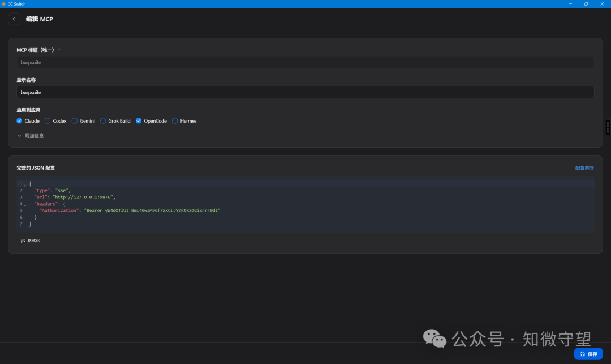611x364 pixels.
Task: Restore down the CC Switch window
Action: pos(586,4)
